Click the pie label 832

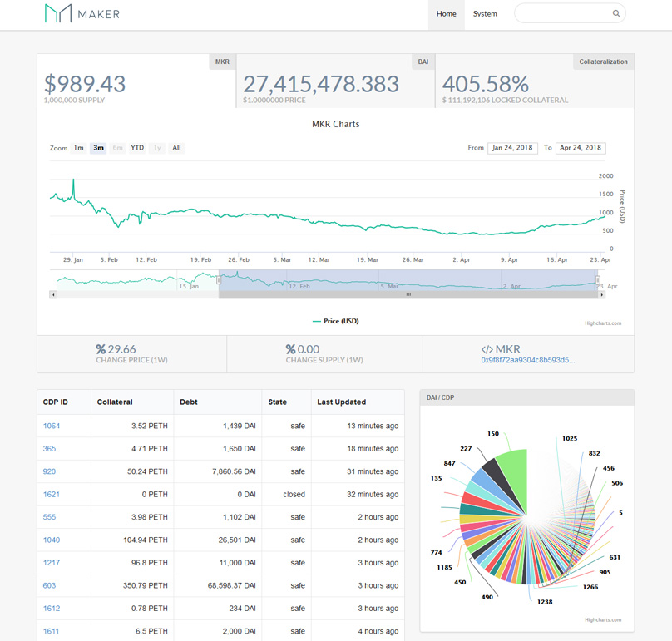tap(594, 453)
